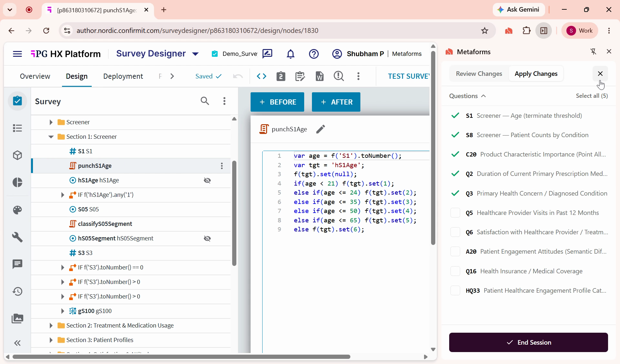620x364 pixels.
Task: Open the hamburger main menu
Action: pyautogui.click(x=17, y=54)
